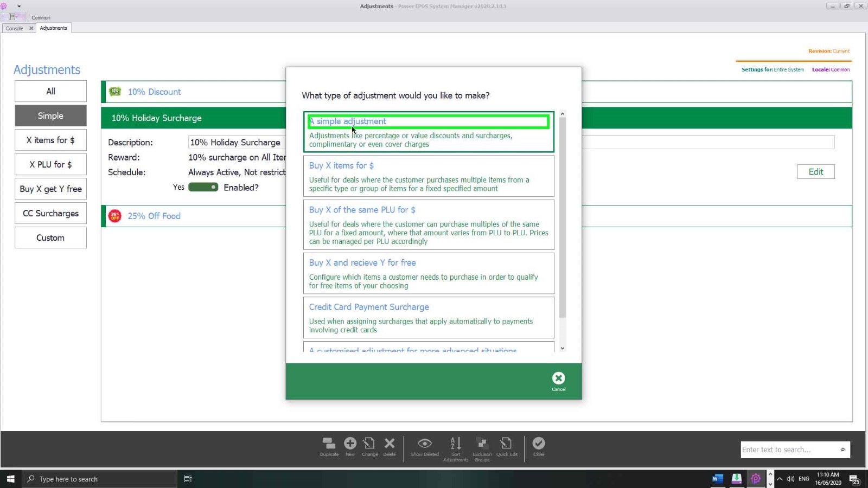Click the 25% Off Food badge icon
The image size is (868, 488).
click(115, 216)
